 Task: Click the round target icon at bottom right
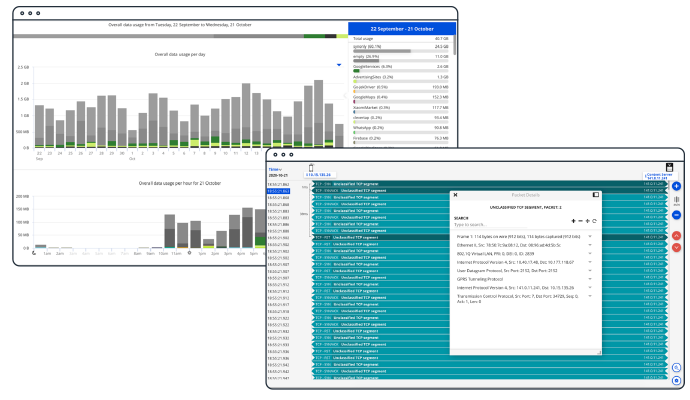677,381
